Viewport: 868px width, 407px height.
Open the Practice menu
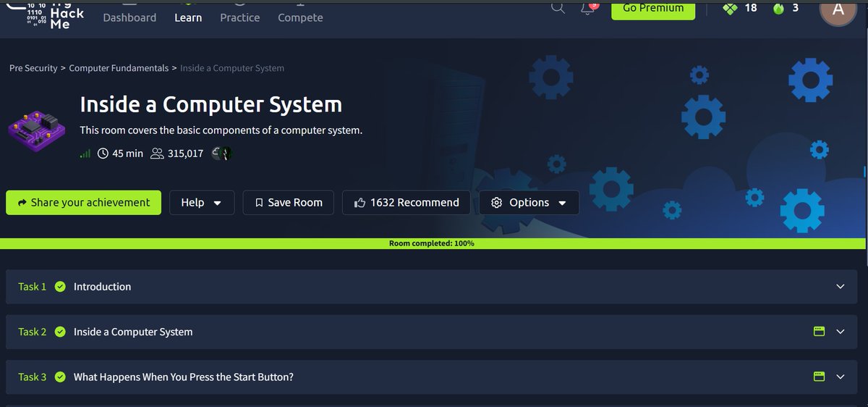tap(239, 17)
